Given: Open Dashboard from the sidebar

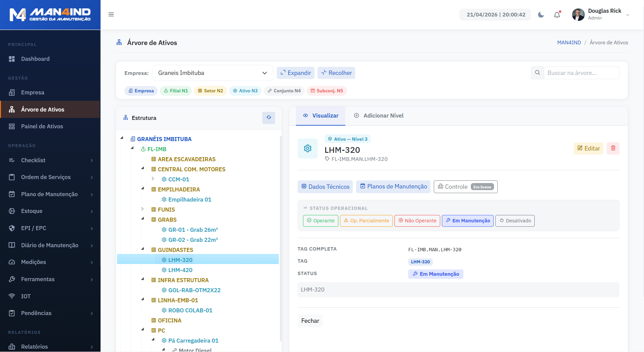Looking at the screenshot, I should click(x=35, y=59).
